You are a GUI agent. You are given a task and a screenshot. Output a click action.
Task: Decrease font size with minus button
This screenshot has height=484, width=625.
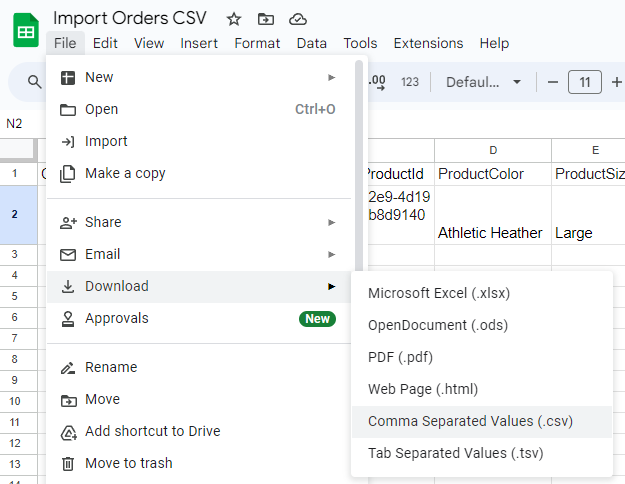553,82
